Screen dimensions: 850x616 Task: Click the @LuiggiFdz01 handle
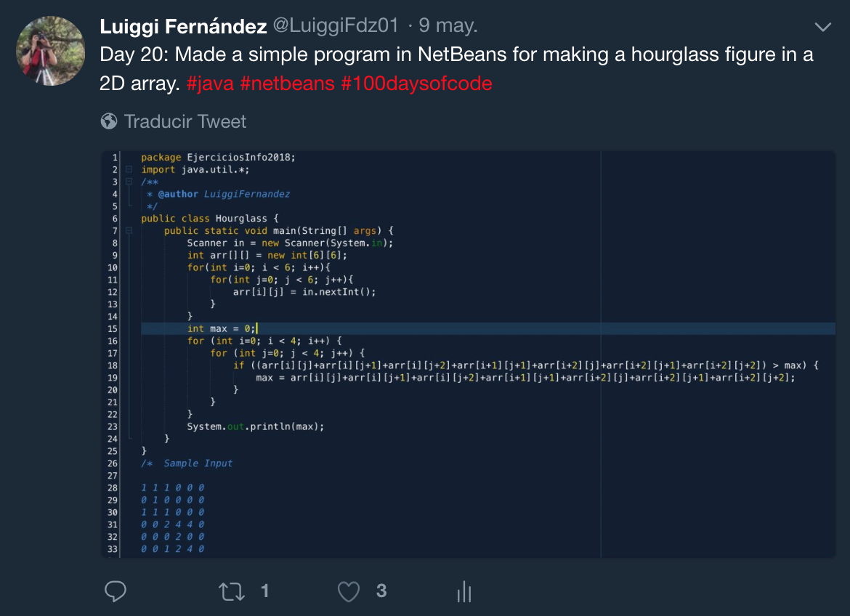click(x=336, y=25)
